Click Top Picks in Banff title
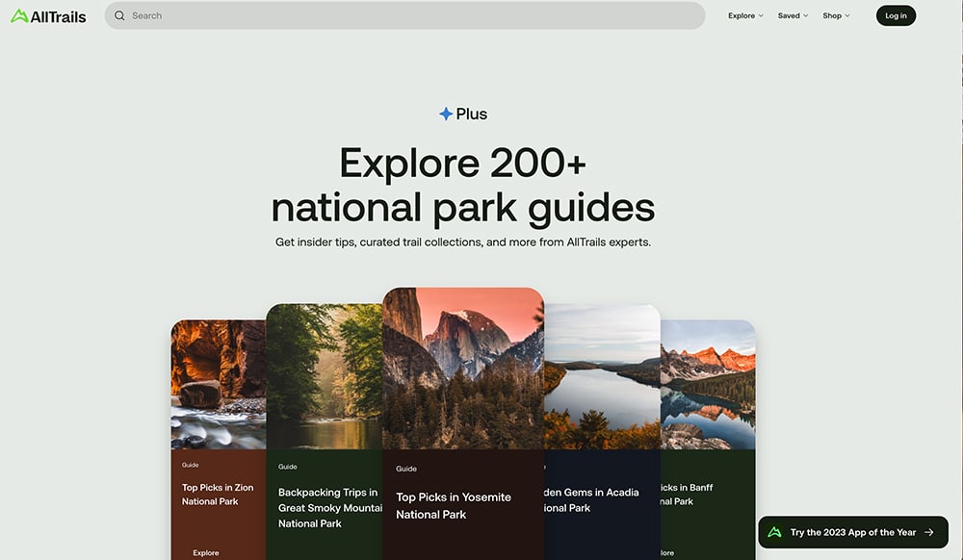 coord(687,495)
